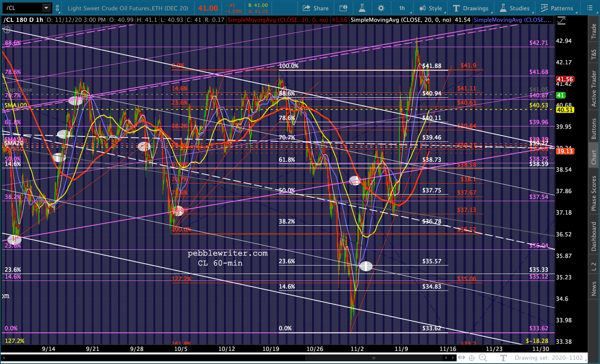The height and width of the screenshot is (364, 600).
Task: Click the horizontal expand arrows icon at bottom
Action: click(x=462, y=358)
